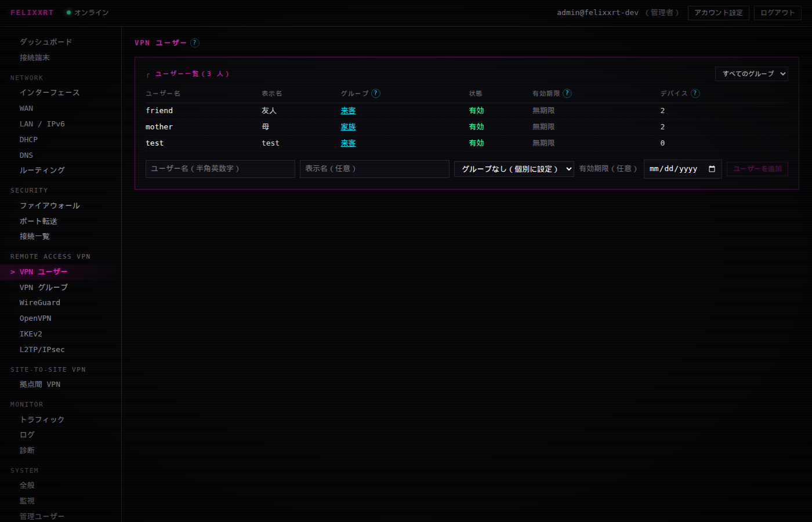812x522 pixels.
Task: Open the 来客 group link for friend
Action: click(348, 111)
